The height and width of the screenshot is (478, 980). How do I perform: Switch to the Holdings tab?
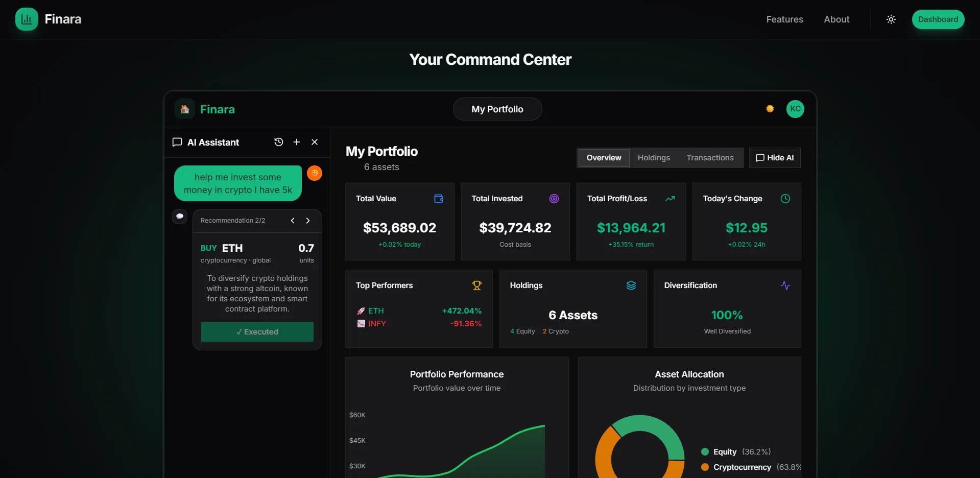(654, 158)
